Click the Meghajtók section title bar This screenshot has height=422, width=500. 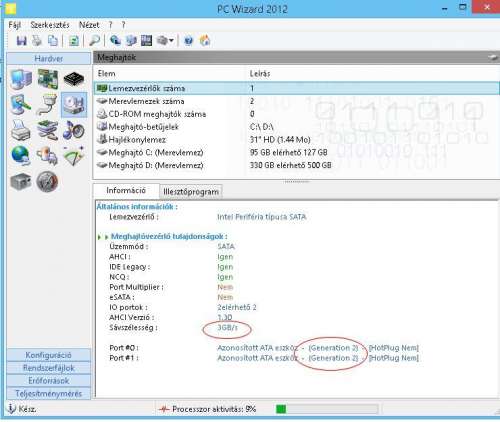pos(296,57)
